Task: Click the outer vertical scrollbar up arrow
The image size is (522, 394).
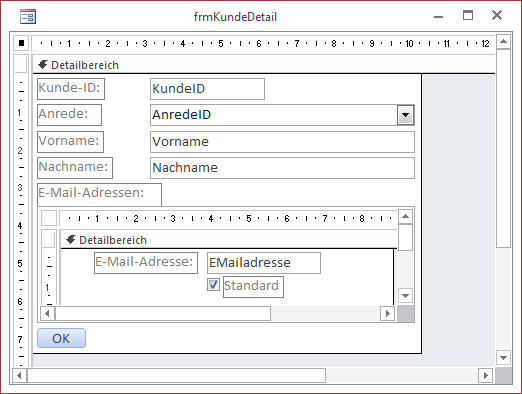Action: (x=503, y=42)
